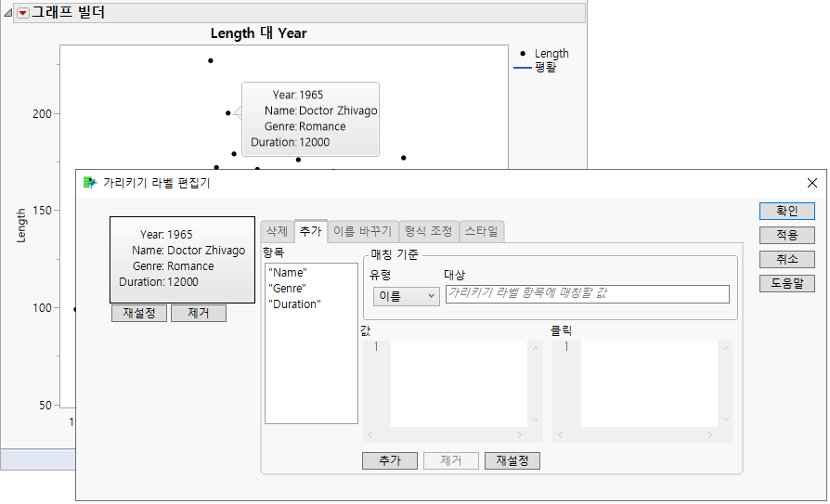Open the 스타일 tab
The width and height of the screenshot is (830, 504).
pyautogui.click(x=481, y=231)
